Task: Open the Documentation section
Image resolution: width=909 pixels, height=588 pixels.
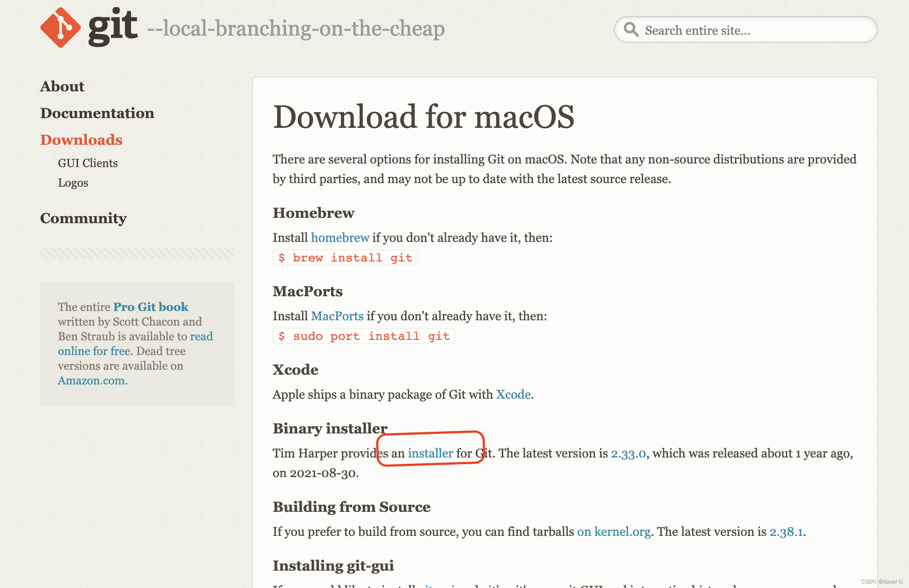Action: tap(97, 113)
